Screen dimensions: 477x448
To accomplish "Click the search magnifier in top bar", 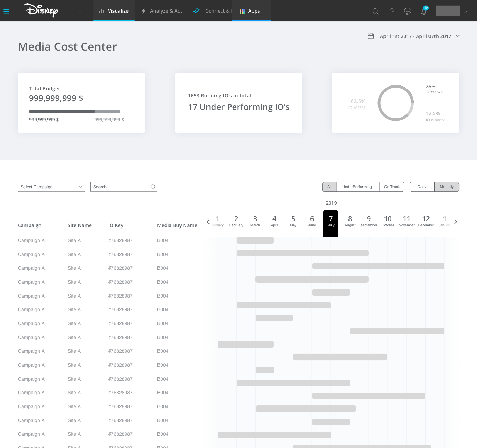I will (375, 11).
